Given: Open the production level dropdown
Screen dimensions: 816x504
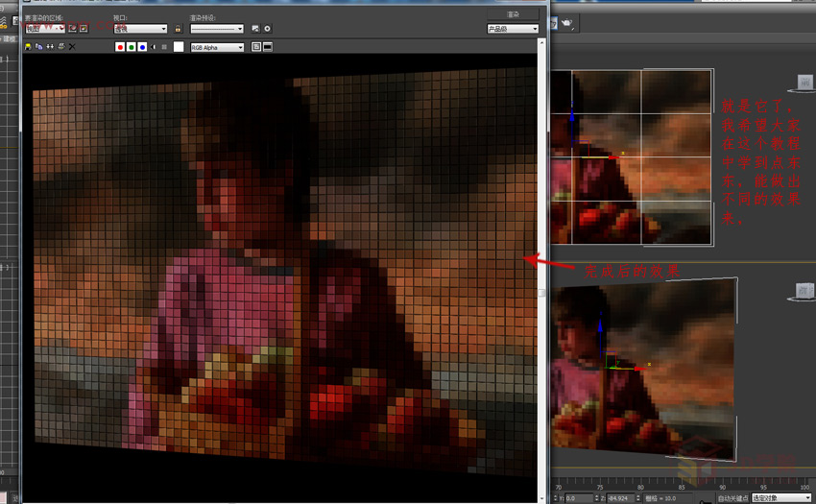Looking at the screenshot, I should point(513,29).
